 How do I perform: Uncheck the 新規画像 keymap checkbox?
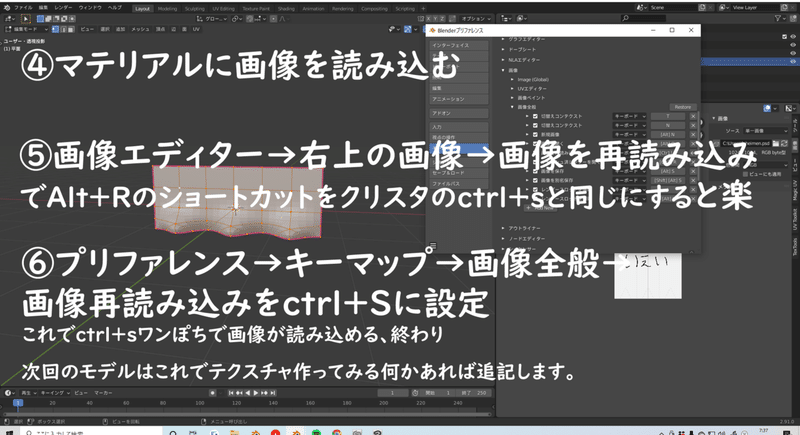[535, 135]
